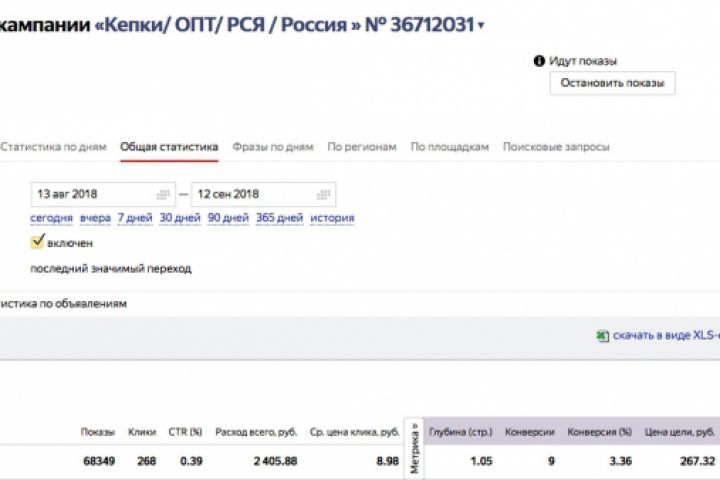Viewport: 720px width, 480px height.
Task: Expand the campaign name dropdown arrow
Action: 481,27
